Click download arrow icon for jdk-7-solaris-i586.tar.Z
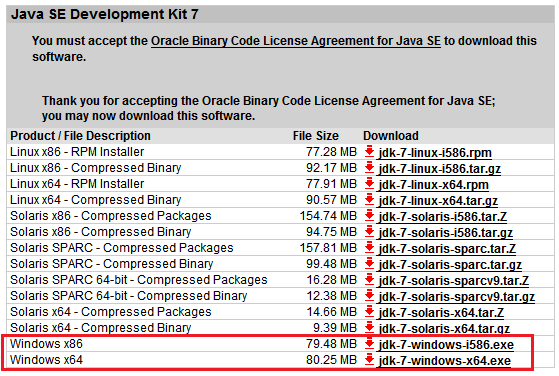Screen dimensions: 559x376 click(369, 216)
